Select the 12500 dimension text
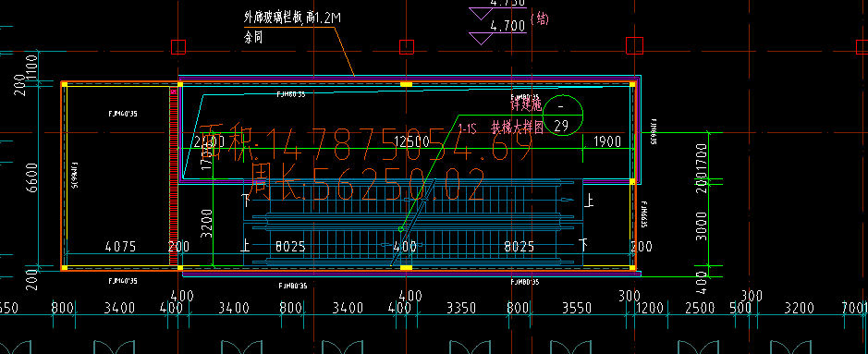 click(x=411, y=141)
